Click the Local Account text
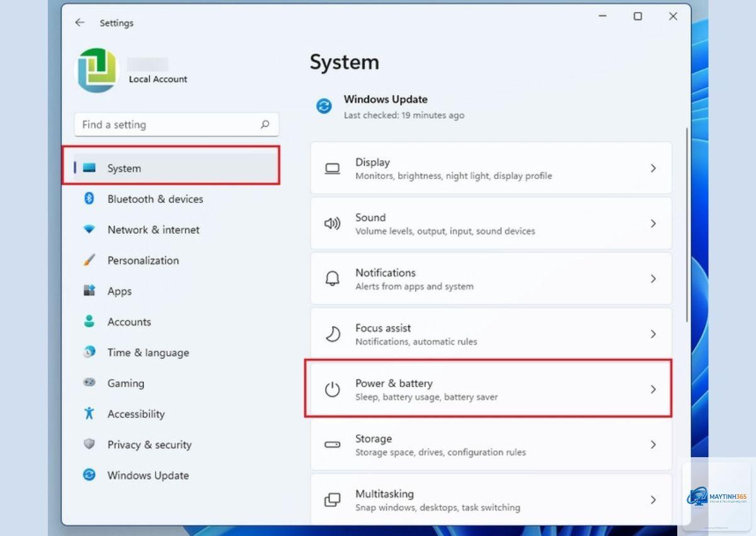 pos(158,79)
